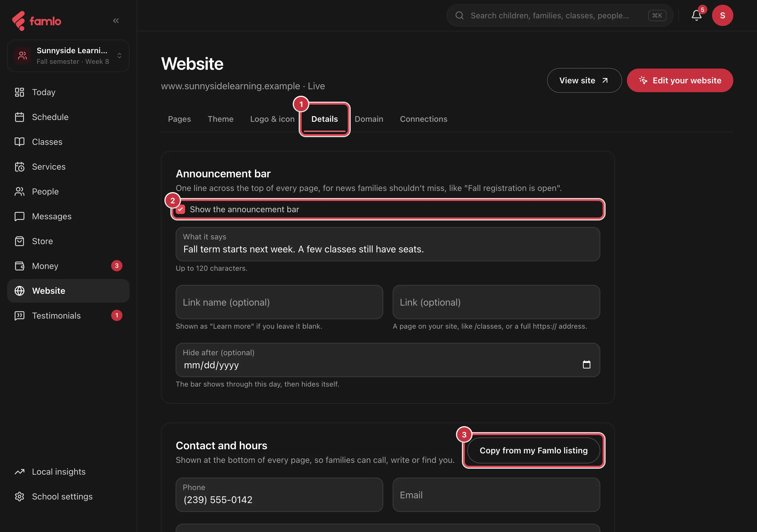Click the What it says text field
The width and height of the screenshot is (757, 532).
click(x=387, y=244)
